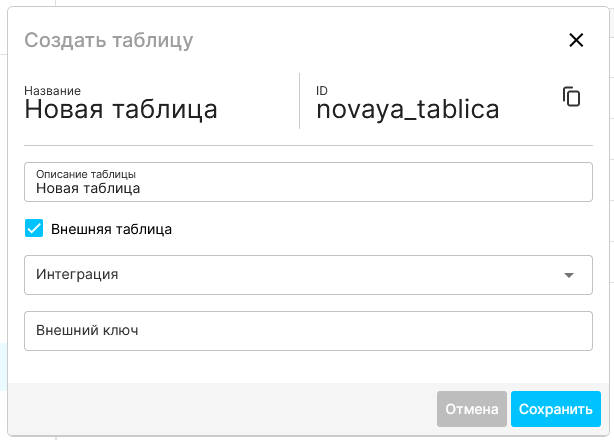
Task: Click the Внешняя таблица label text
Action: coord(111,229)
